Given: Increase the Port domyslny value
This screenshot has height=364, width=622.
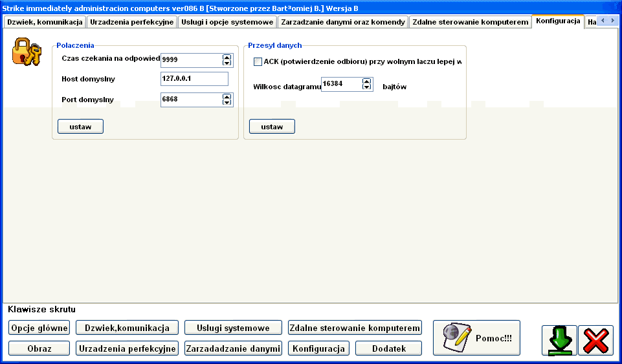Looking at the screenshot, I should click(x=227, y=96).
